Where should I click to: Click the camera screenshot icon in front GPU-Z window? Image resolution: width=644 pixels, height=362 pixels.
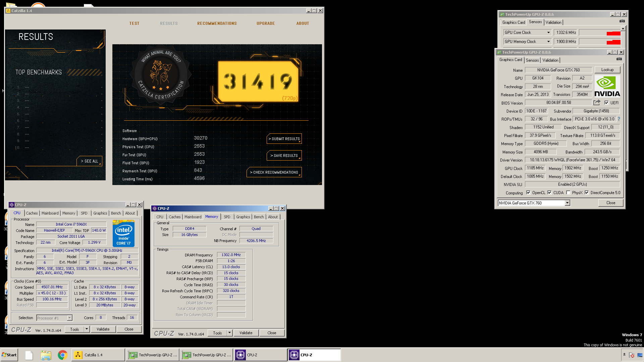coord(619,59)
